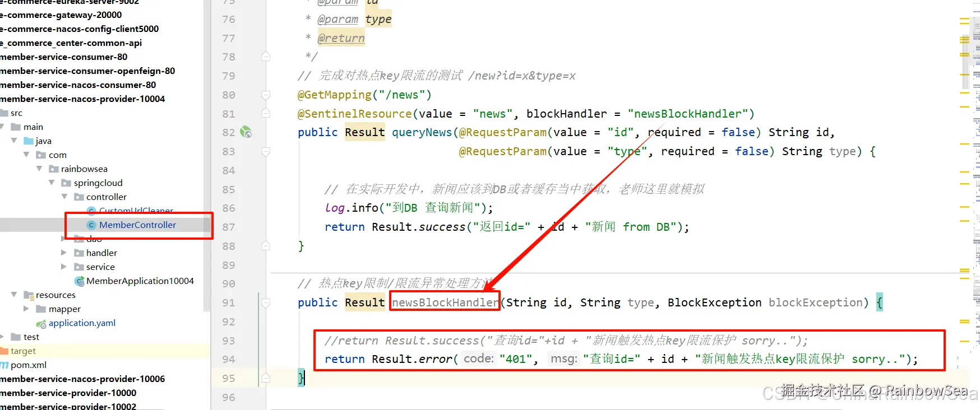This screenshot has height=410, width=980.
Task: Select module e_commerce_center-common-api
Action: tap(71, 43)
